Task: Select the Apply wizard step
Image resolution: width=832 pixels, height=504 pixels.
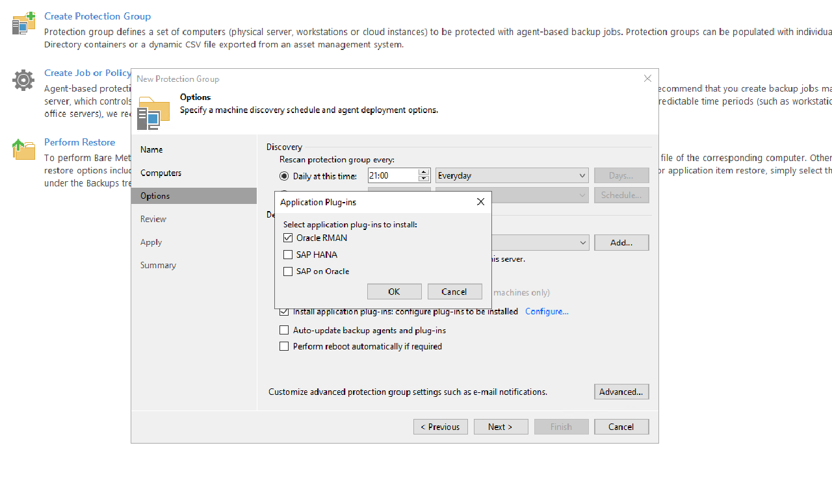Action: pos(194,242)
